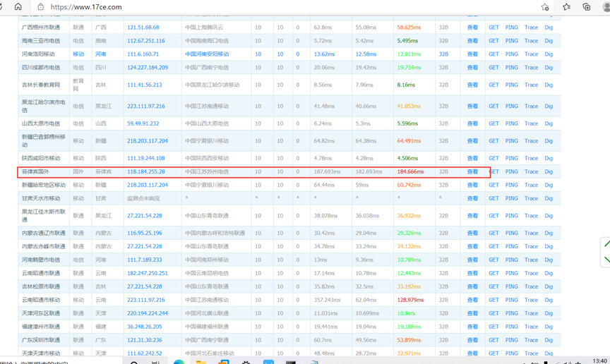Click PING in the 吉林长春教育网 row
610x364 pixels.
point(511,85)
